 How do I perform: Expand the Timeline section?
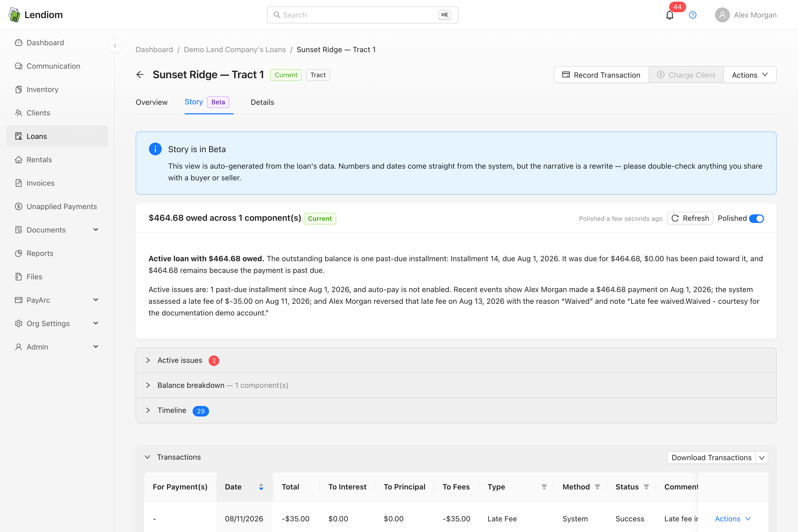click(456, 410)
